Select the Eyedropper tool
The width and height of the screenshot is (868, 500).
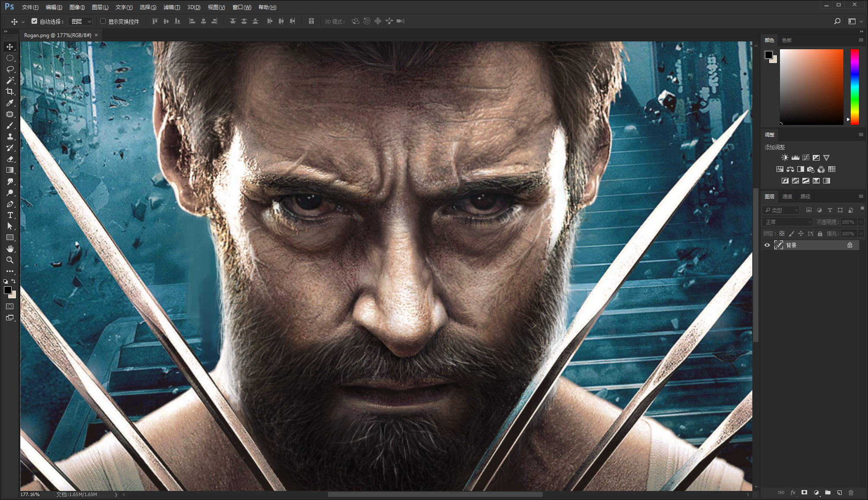point(10,103)
